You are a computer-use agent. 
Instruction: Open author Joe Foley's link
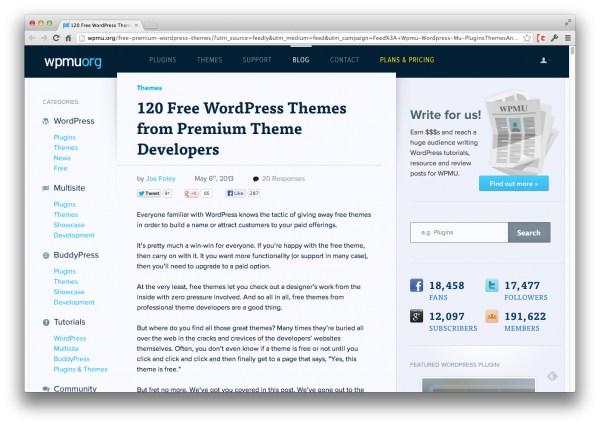coord(161,178)
